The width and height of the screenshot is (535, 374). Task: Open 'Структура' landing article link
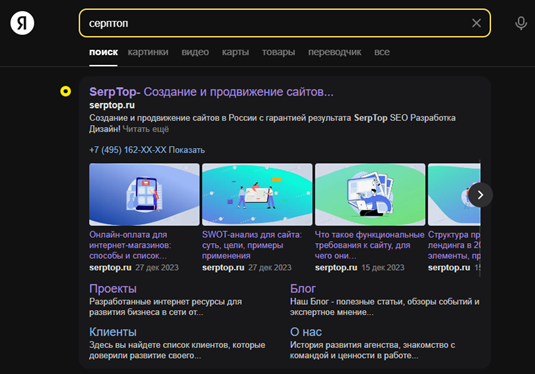coord(454,245)
